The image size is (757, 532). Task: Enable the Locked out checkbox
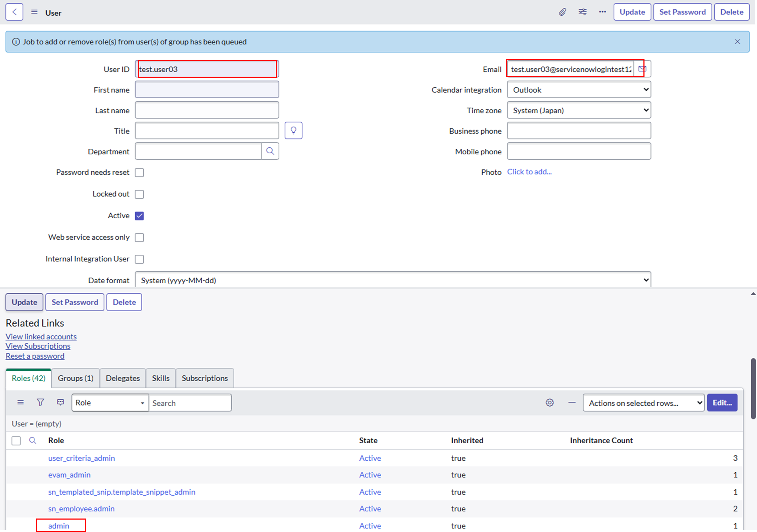tap(139, 194)
